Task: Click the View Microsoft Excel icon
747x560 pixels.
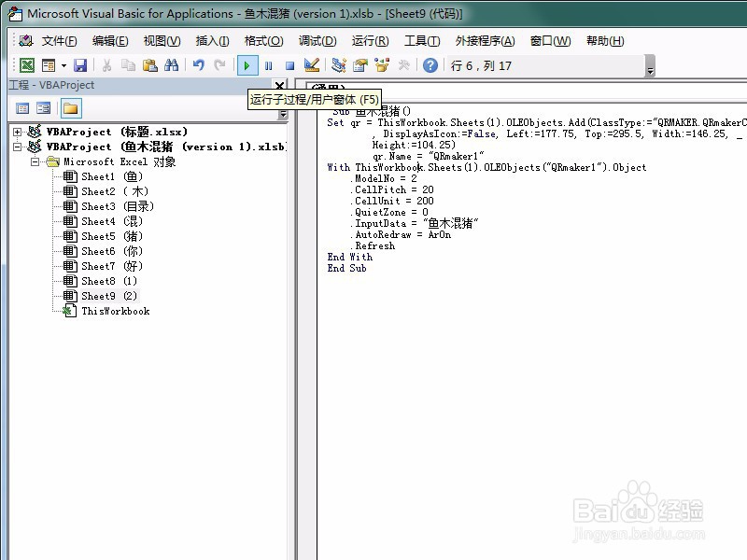Action: coord(27,65)
